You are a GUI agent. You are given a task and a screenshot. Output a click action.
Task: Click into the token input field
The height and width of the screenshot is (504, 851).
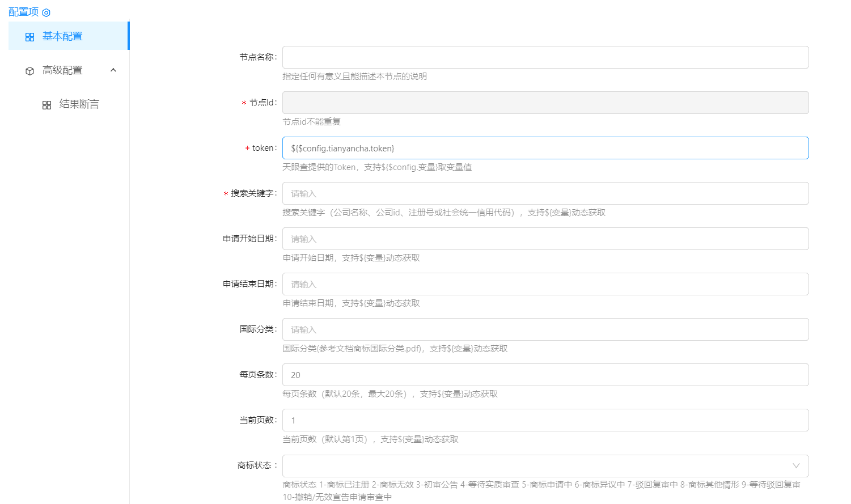tap(545, 148)
